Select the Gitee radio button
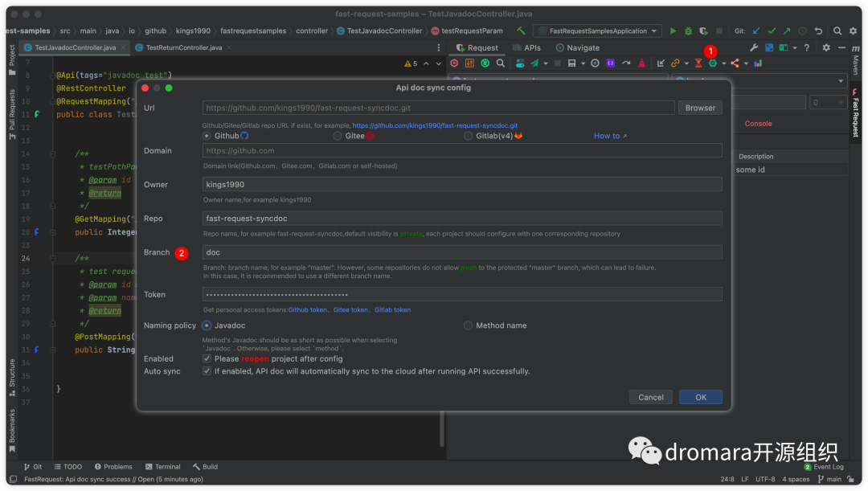This screenshot has width=868, height=491. click(x=337, y=136)
